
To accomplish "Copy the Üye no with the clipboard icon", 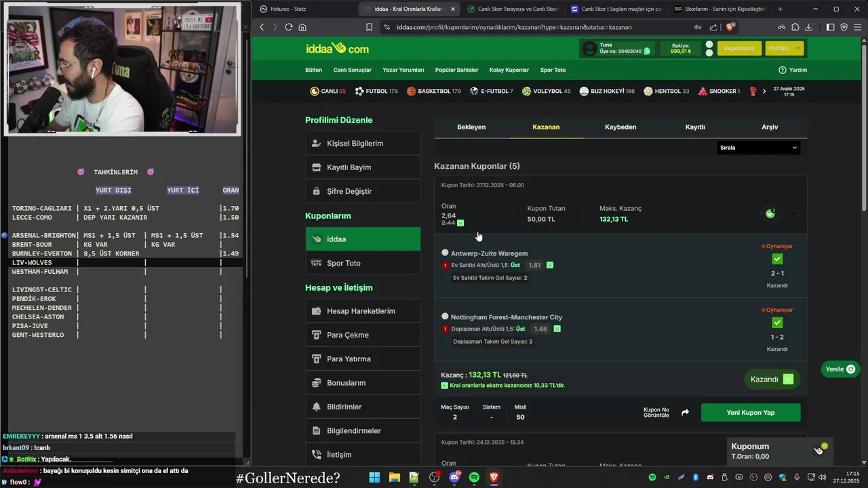I will pyautogui.click(x=647, y=51).
